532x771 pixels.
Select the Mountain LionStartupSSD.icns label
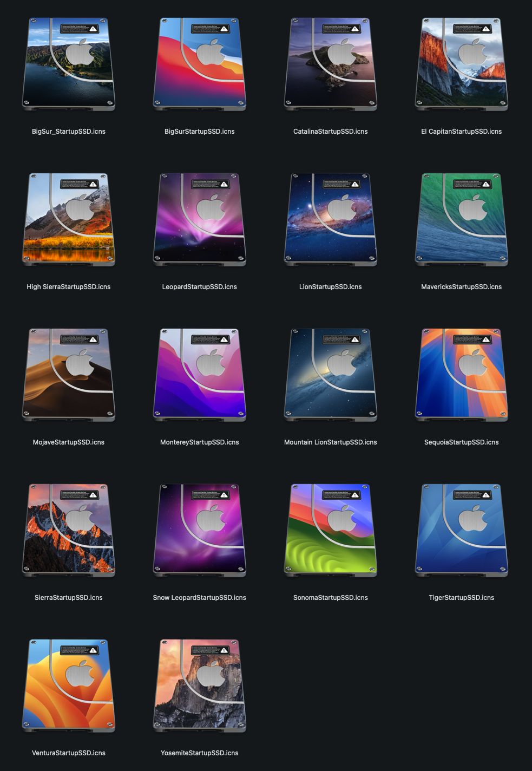click(331, 442)
